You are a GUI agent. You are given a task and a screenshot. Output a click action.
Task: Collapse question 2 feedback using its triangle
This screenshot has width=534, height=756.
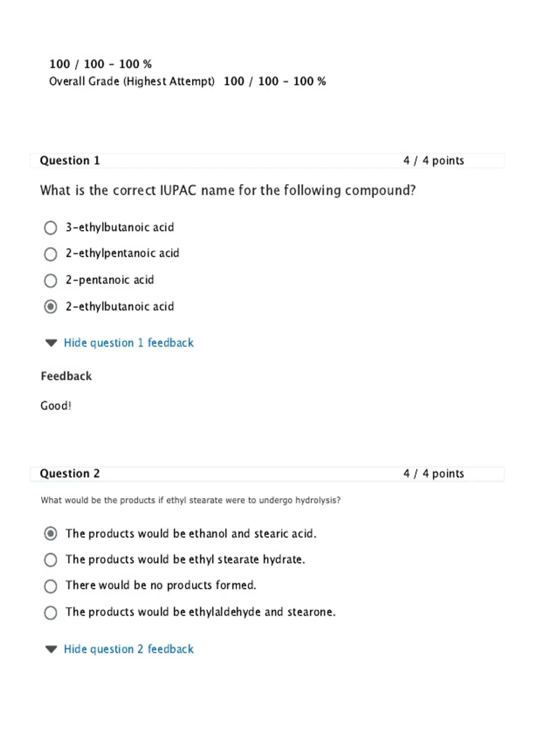(x=51, y=649)
